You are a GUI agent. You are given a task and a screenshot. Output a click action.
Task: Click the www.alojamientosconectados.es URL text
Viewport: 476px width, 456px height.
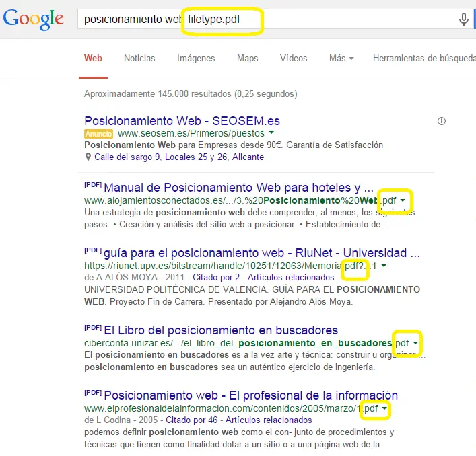[x=240, y=200]
